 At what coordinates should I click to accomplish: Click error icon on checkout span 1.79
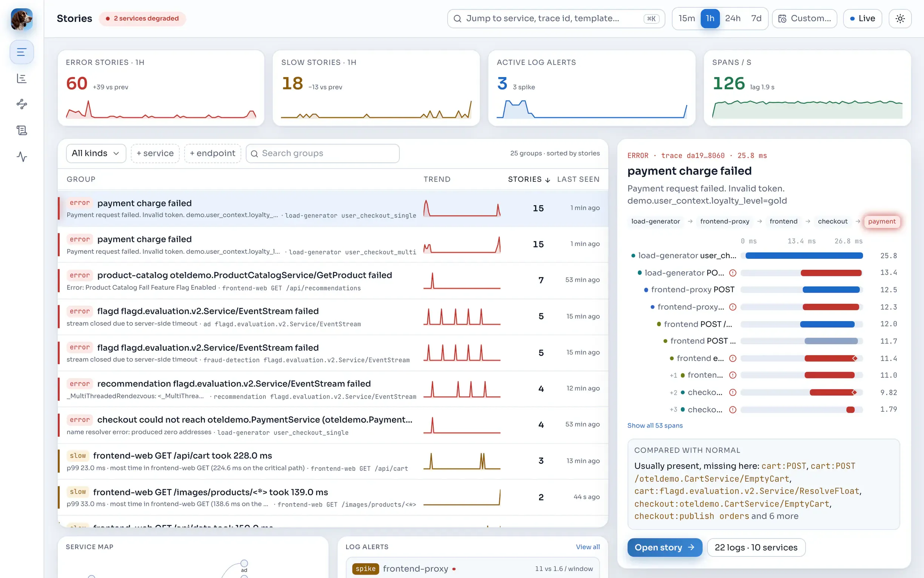pyautogui.click(x=732, y=410)
